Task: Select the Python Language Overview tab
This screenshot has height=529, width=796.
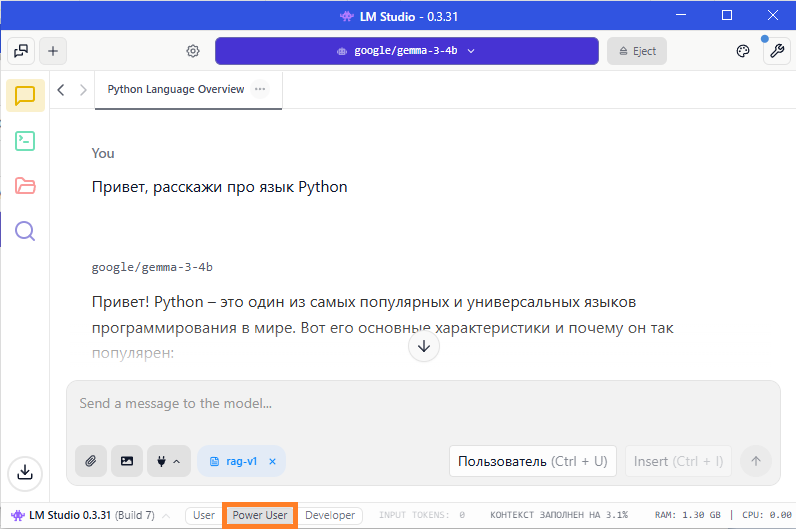Action: click(x=176, y=89)
